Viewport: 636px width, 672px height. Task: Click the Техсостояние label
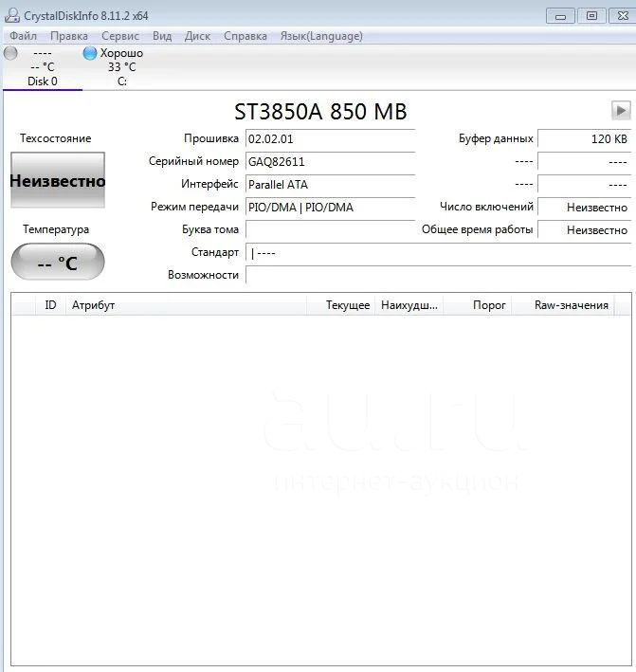pyautogui.click(x=55, y=138)
